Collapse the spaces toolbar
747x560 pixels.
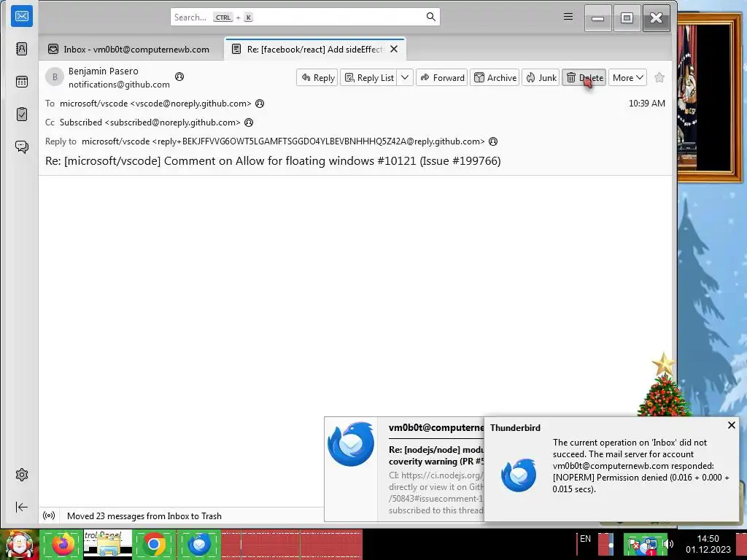(22, 507)
